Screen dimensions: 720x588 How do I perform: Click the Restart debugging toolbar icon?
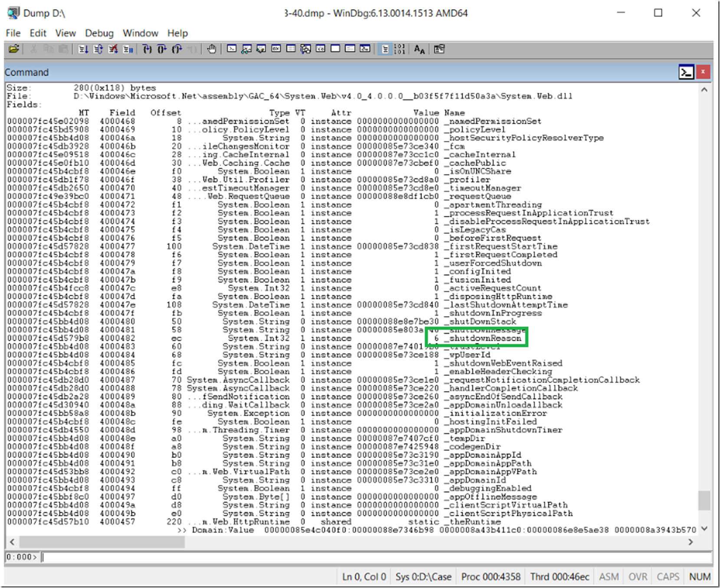coord(98,49)
